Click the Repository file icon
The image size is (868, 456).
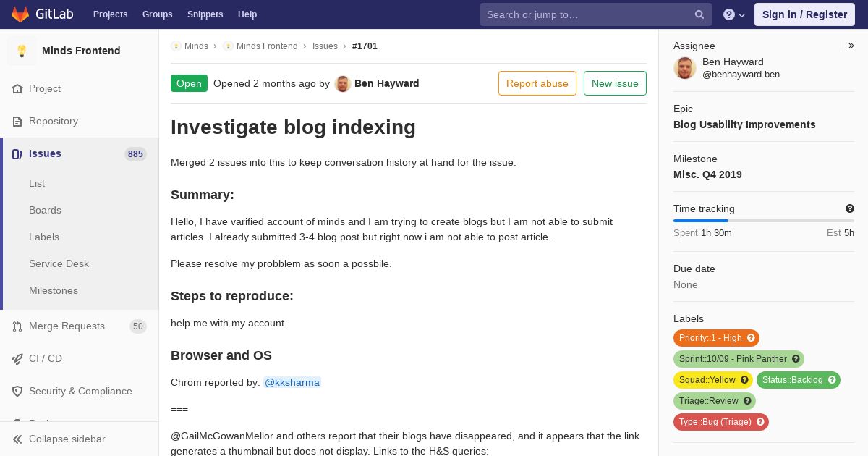[17, 121]
